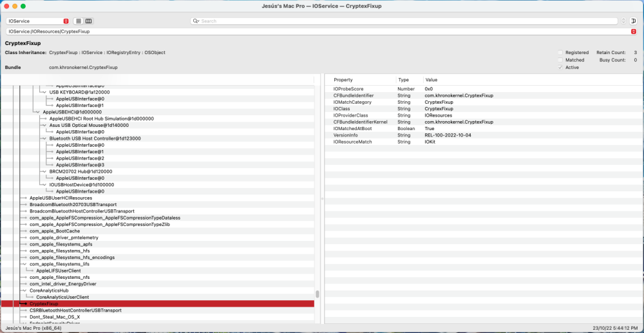Switch to the column browser view
This screenshot has height=333, width=644.
[x=88, y=21]
